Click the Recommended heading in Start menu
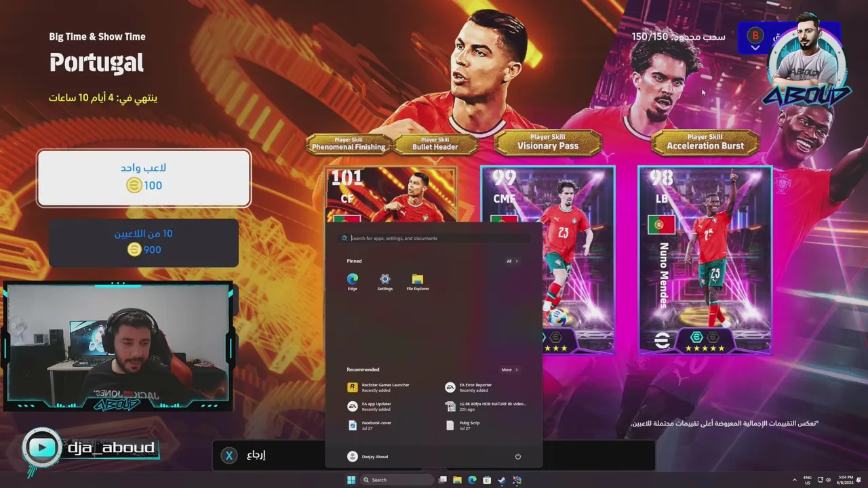The height and width of the screenshot is (488, 868). (x=363, y=369)
